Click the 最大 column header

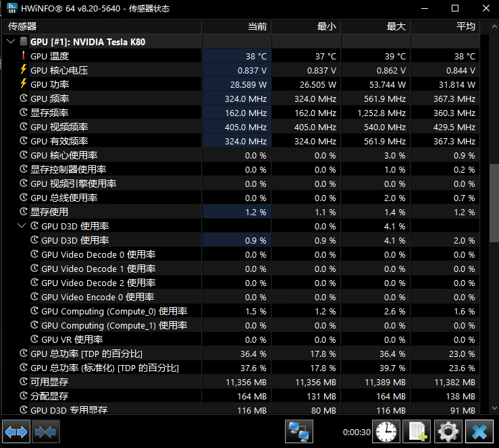pyautogui.click(x=396, y=27)
